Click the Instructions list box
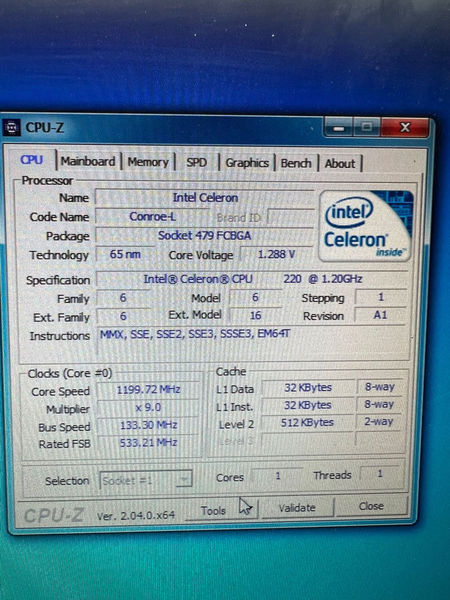This screenshot has width=450, height=600. (x=254, y=342)
